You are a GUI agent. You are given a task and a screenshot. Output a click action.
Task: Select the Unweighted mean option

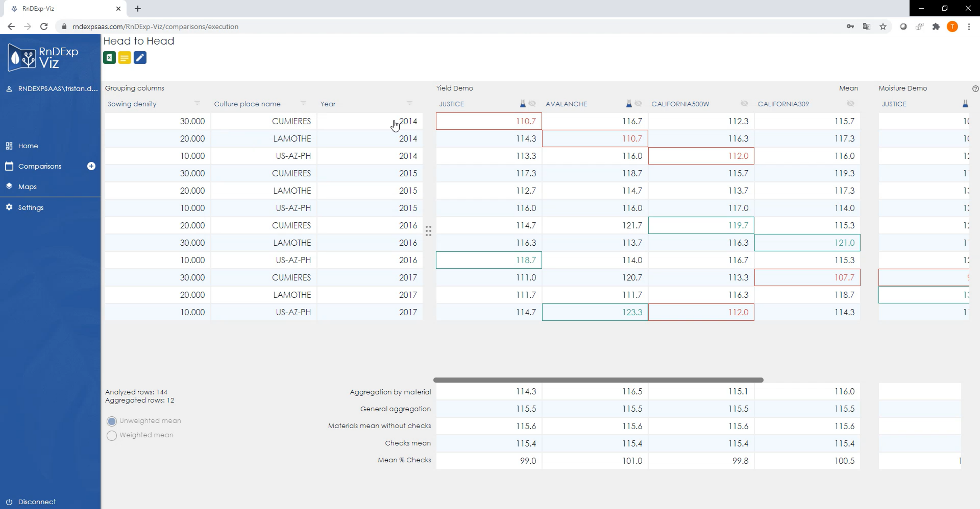(112, 421)
